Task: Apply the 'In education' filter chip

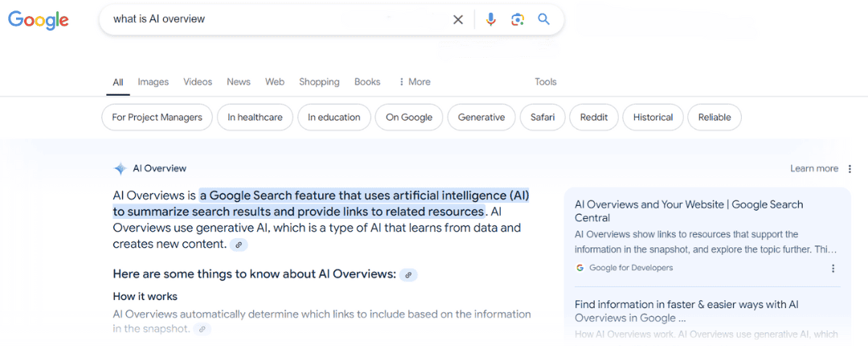Action: pos(334,117)
